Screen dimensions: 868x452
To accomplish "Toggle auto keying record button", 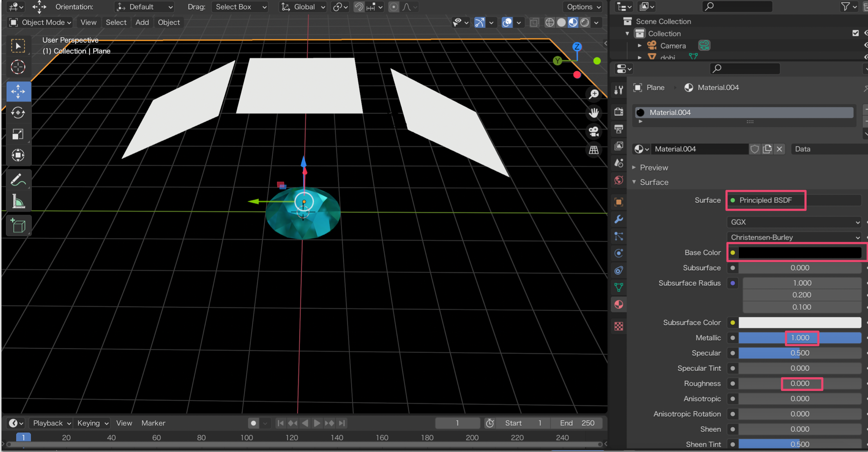I will click(253, 423).
